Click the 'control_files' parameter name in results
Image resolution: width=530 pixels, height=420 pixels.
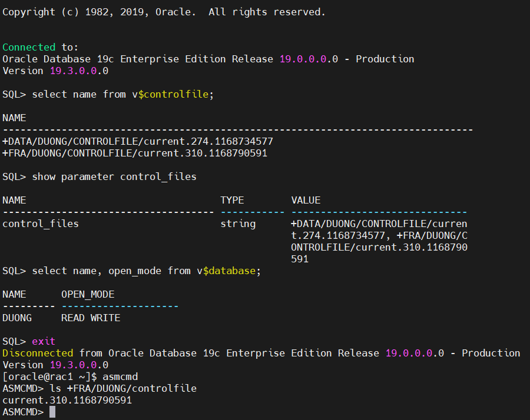[x=41, y=224]
